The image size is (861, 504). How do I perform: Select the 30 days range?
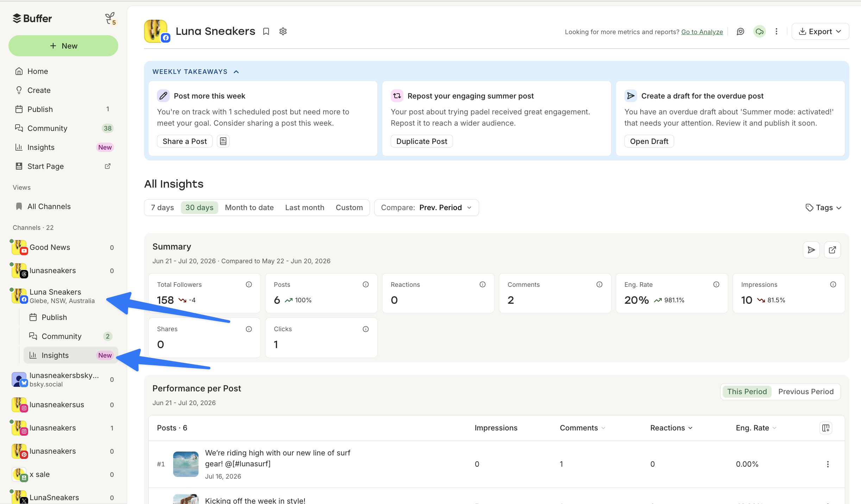pos(200,208)
